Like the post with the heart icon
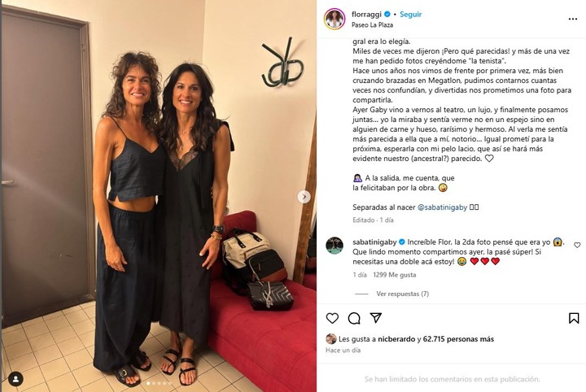The image size is (586, 392). tap(332, 318)
